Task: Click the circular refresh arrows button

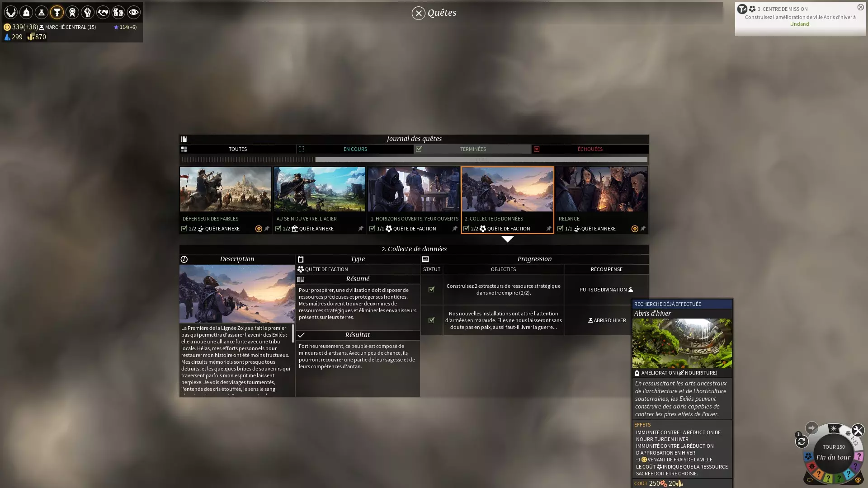Action: pos(802,441)
